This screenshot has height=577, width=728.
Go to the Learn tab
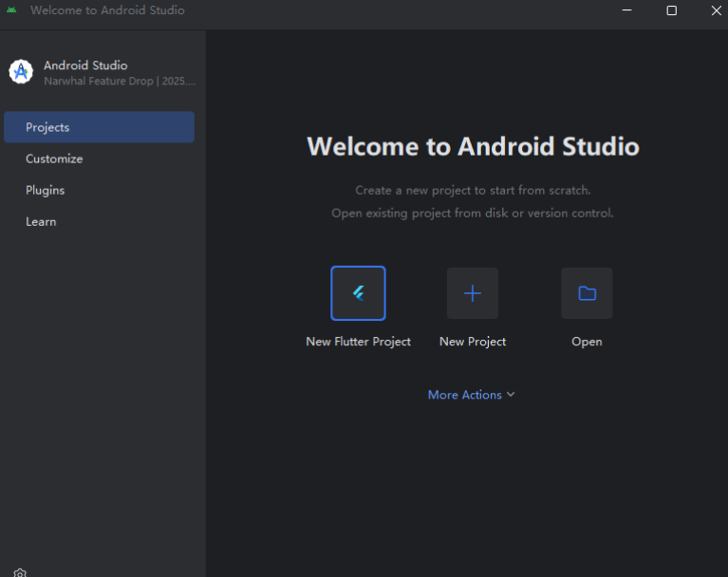tap(99, 222)
